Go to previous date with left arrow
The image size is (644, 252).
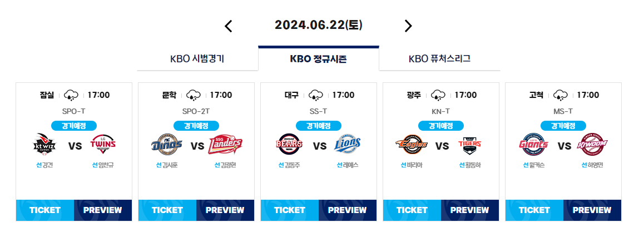pos(229,26)
